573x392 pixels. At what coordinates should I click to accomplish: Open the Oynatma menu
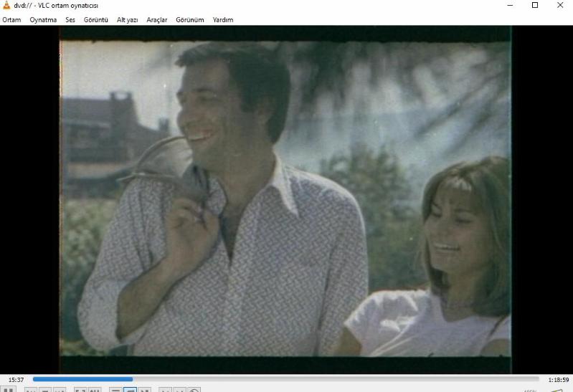[x=43, y=20]
